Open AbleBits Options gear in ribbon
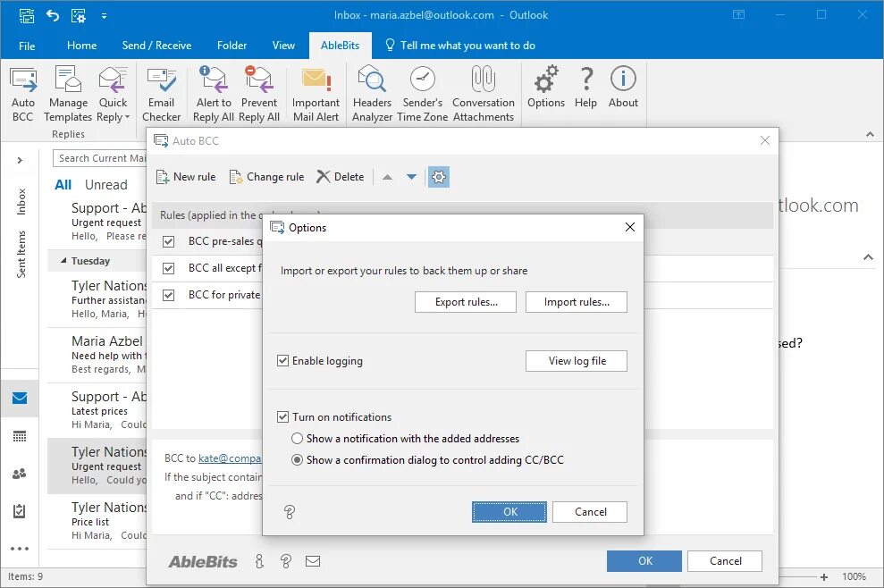 point(546,87)
